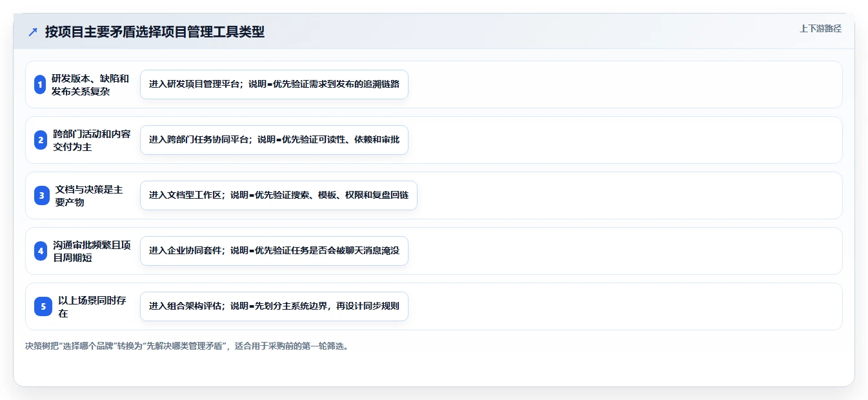Select numbered badge 3
The width and height of the screenshot is (868, 400).
point(41,195)
